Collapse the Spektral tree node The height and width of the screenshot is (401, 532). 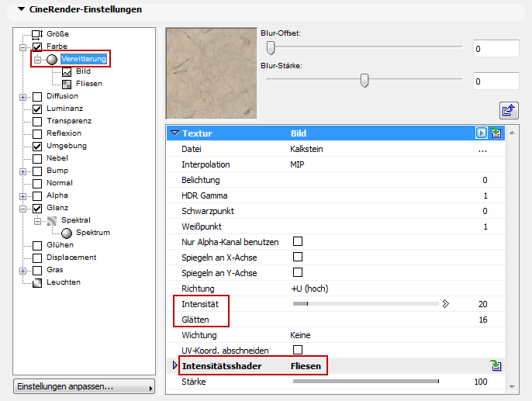coord(37,222)
